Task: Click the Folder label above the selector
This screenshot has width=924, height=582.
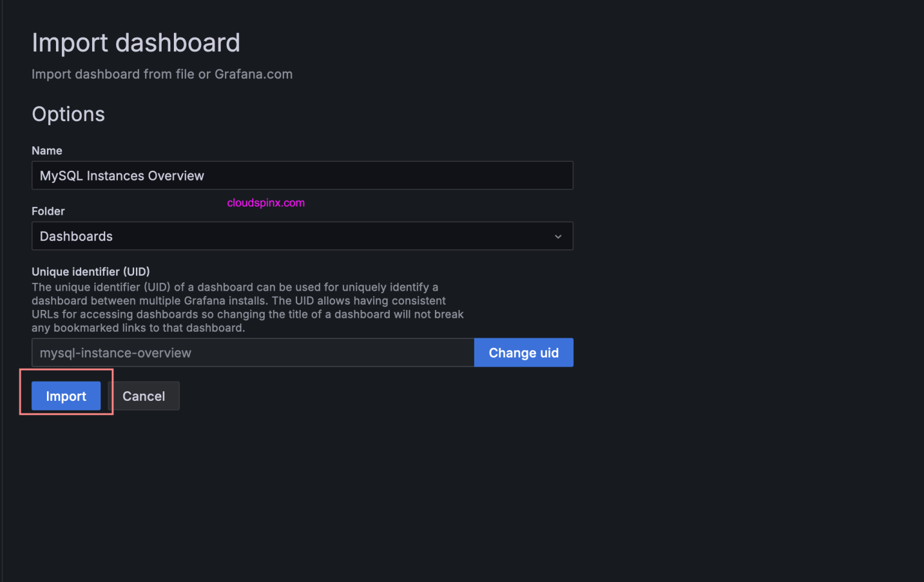Action: click(48, 211)
